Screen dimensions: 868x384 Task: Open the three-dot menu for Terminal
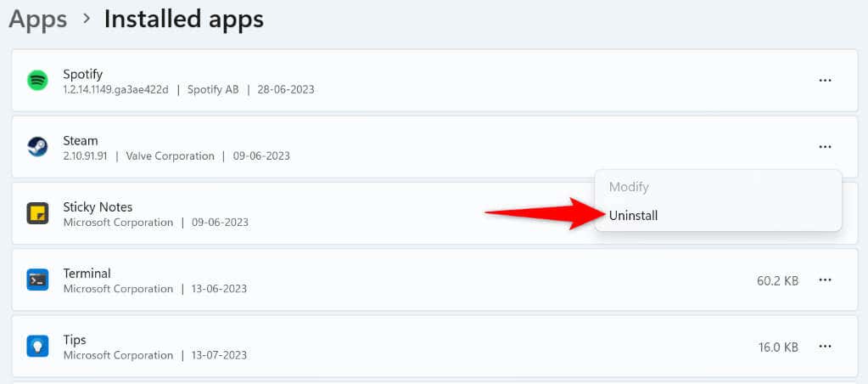pos(825,280)
